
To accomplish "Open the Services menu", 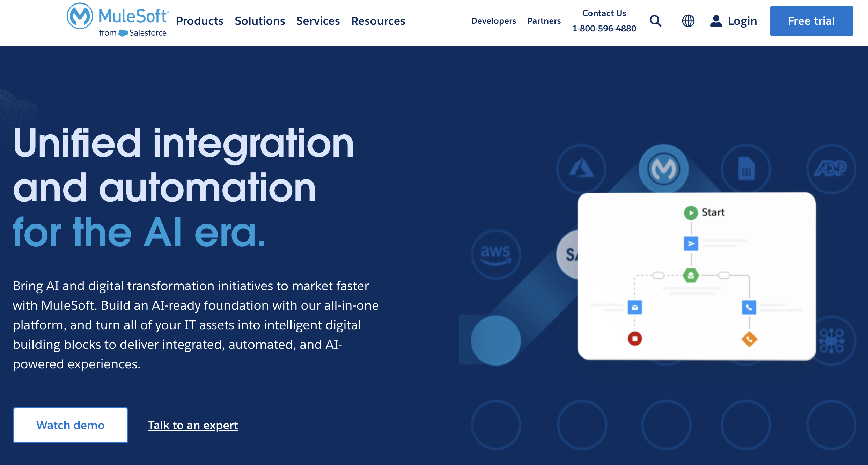I will pyautogui.click(x=318, y=21).
